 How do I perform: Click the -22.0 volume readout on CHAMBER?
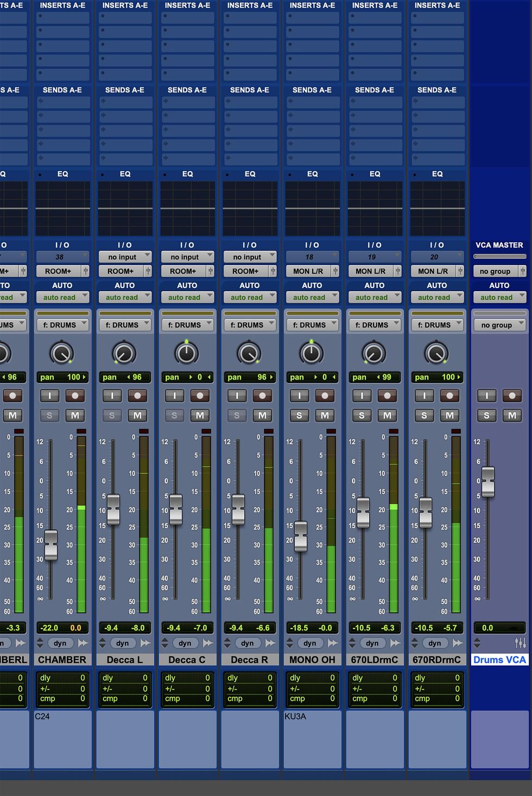pyautogui.click(x=49, y=628)
